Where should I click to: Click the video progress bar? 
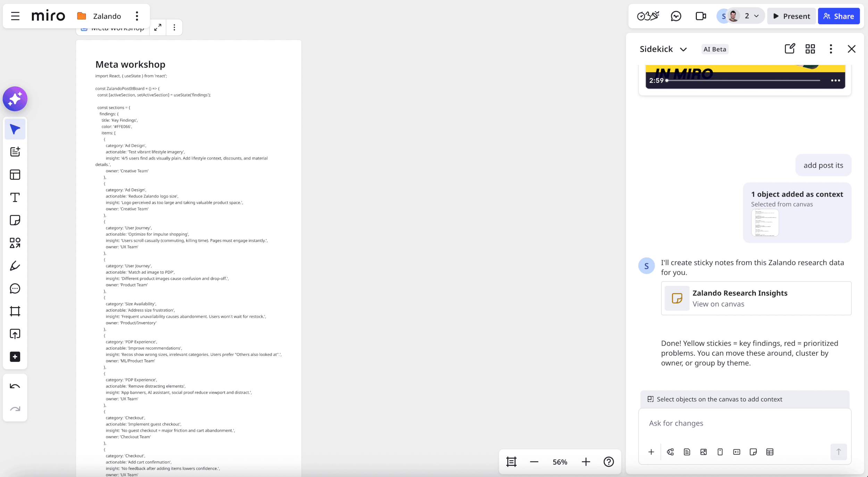tap(743, 80)
